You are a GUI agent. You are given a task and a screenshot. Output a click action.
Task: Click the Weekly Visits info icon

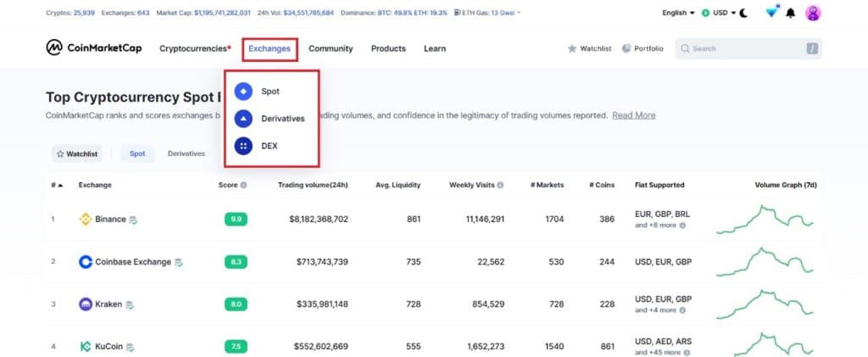(x=500, y=186)
